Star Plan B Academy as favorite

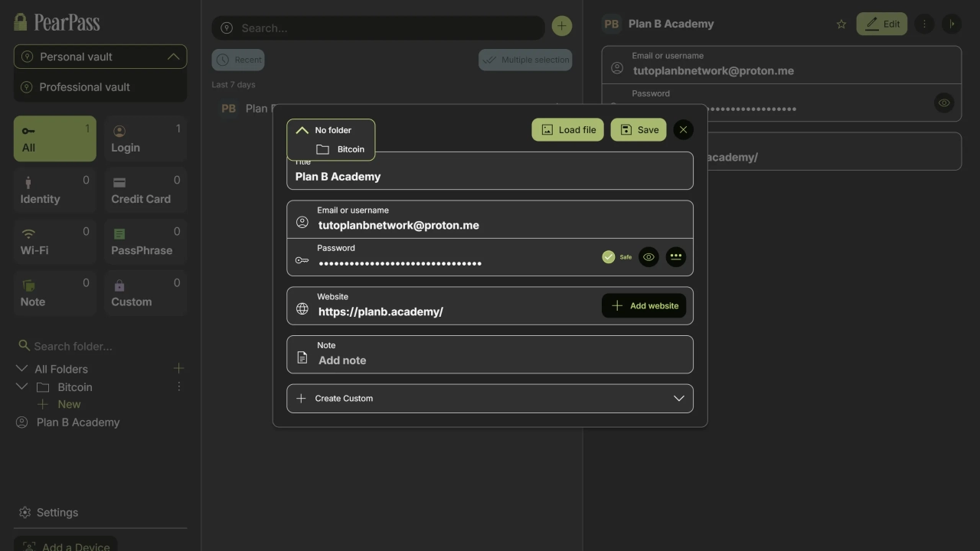click(841, 24)
